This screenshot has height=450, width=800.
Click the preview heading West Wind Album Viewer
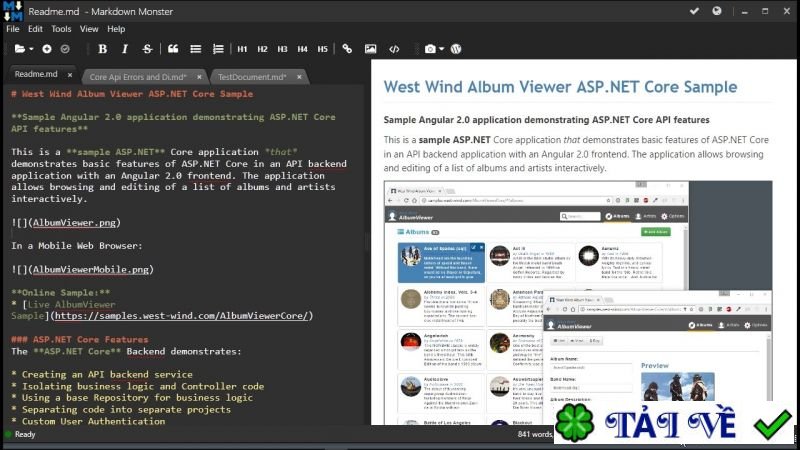(560, 87)
